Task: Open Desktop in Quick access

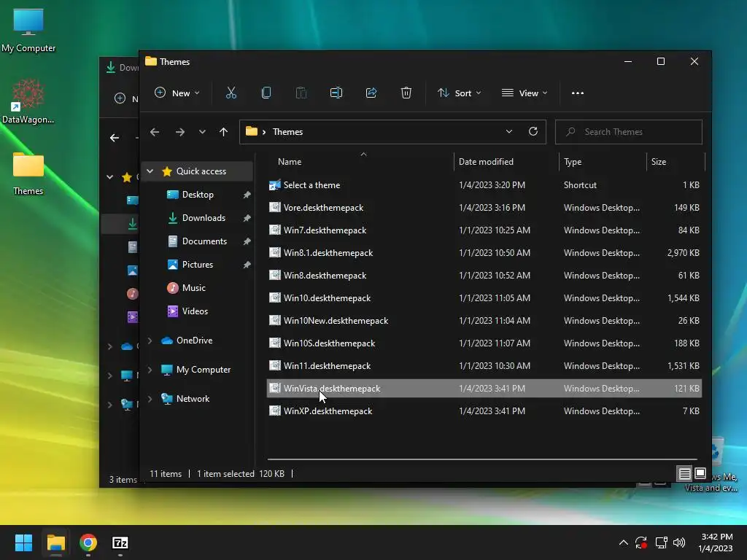Action: [x=198, y=194]
